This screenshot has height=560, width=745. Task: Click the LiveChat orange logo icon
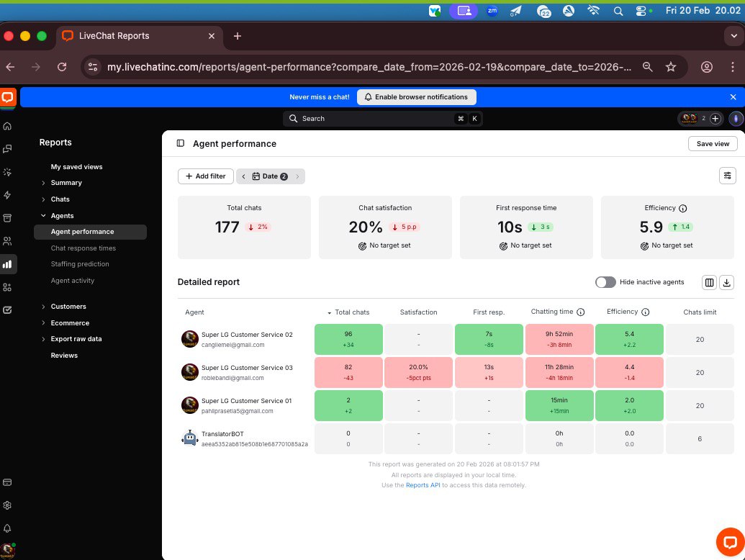click(8, 98)
